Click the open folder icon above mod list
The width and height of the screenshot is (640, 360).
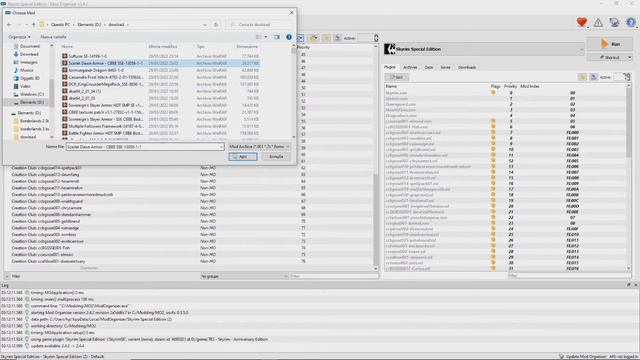313,38
